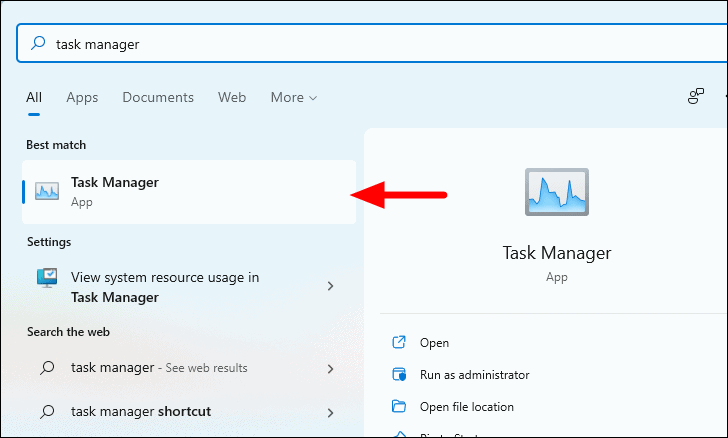Expand chevron for View system resource usage
Image resolution: width=728 pixels, height=438 pixels.
coord(331,286)
